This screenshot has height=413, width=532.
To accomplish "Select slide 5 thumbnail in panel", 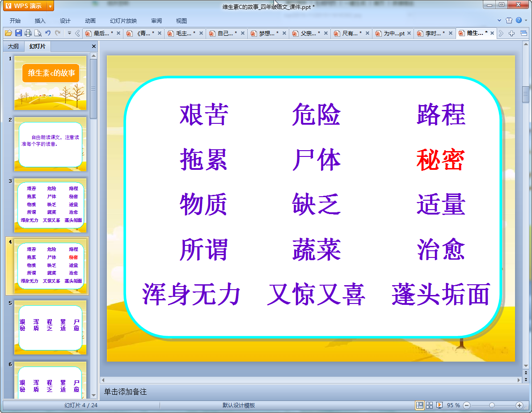I will tap(51, 327).
